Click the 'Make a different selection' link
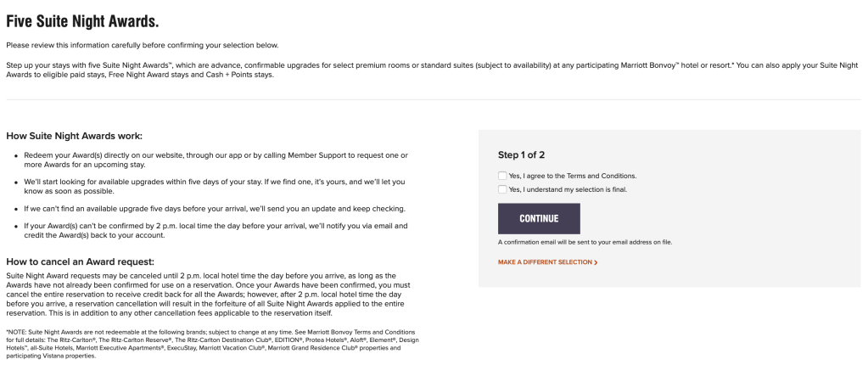 click(x=545, y=262)
